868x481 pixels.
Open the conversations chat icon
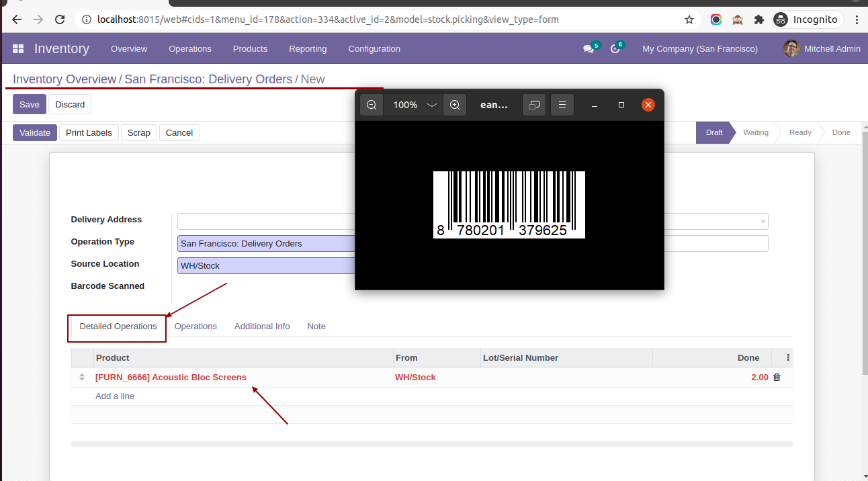pyautogui.click(x=589, y=48)
